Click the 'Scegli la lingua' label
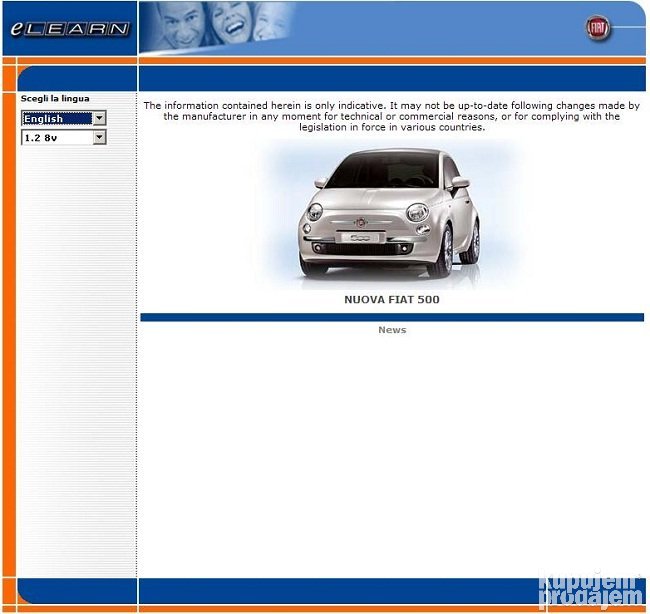The width and height of the screenshot is (650, 614). 55,99
